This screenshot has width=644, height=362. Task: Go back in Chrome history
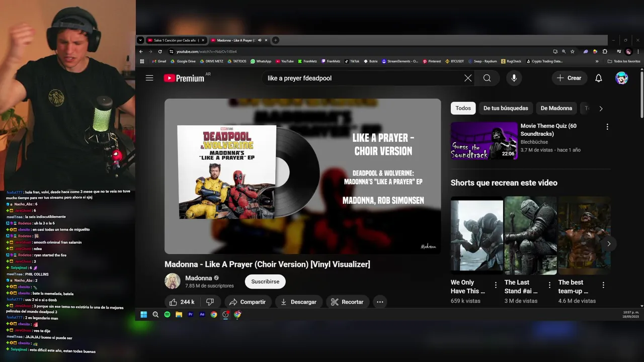pyautogui.click(x=141, y=51)
